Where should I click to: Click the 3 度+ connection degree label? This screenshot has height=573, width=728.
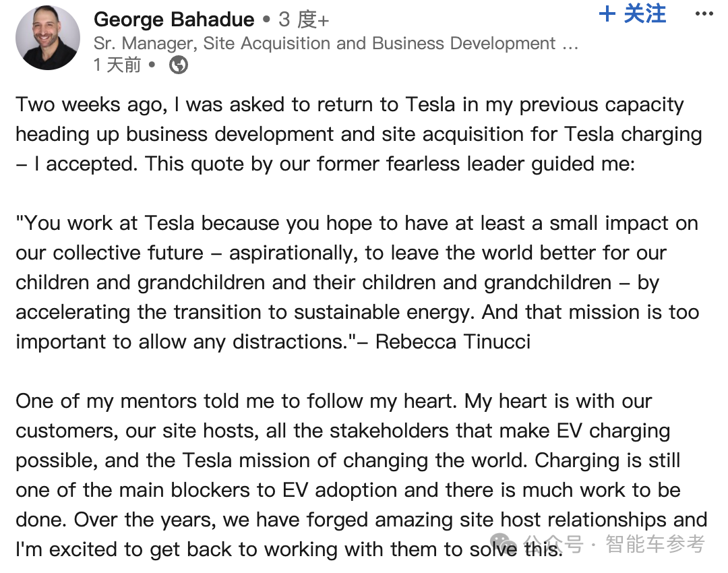(303, 20)
